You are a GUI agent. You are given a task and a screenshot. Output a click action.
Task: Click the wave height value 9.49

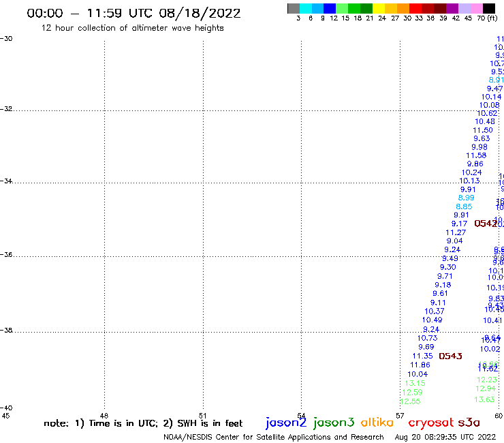pos(450,258)
